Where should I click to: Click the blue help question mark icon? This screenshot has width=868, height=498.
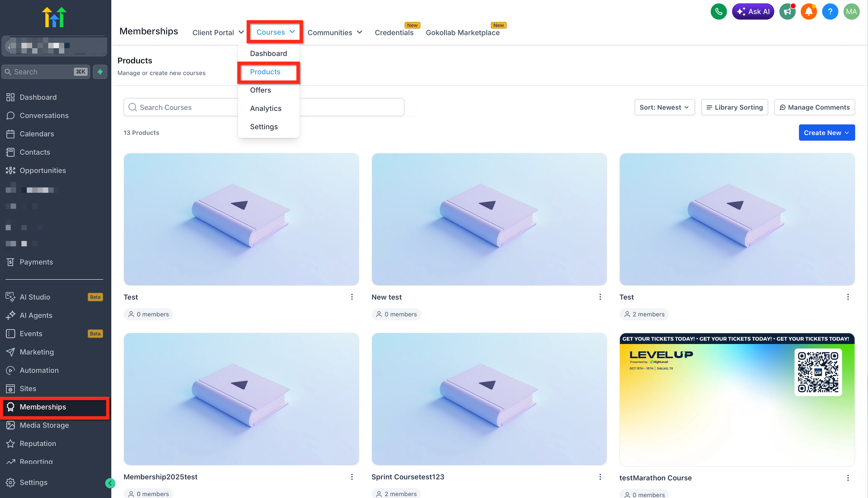(x=830, y=12)
